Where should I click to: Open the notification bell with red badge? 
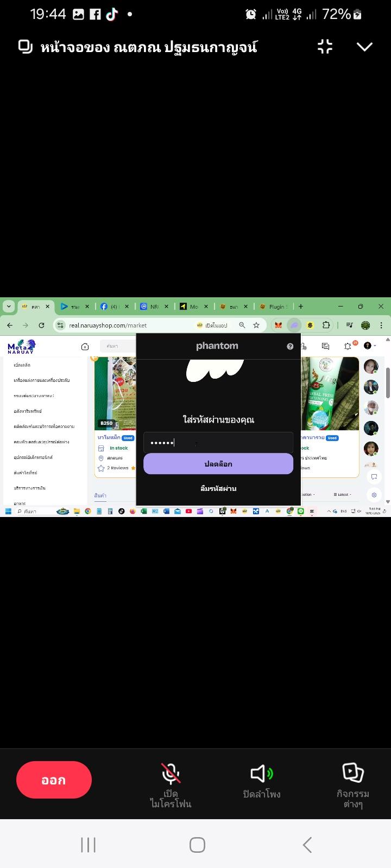coord(348,346)
